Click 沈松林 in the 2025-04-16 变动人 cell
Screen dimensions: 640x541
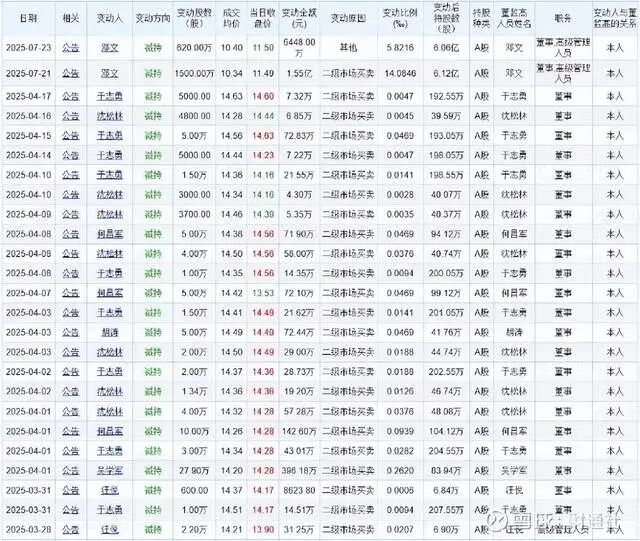110,116
